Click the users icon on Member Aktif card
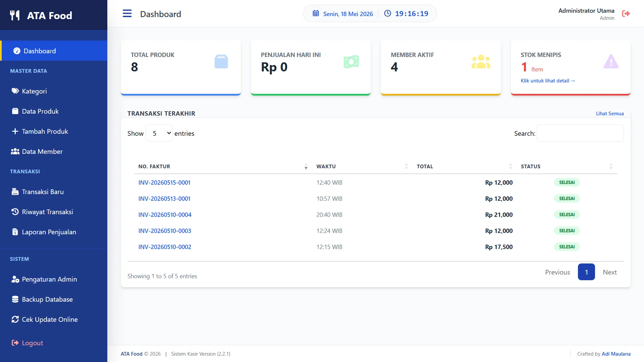The height and width of the screenshot is (362, 644). coord(481,62)
